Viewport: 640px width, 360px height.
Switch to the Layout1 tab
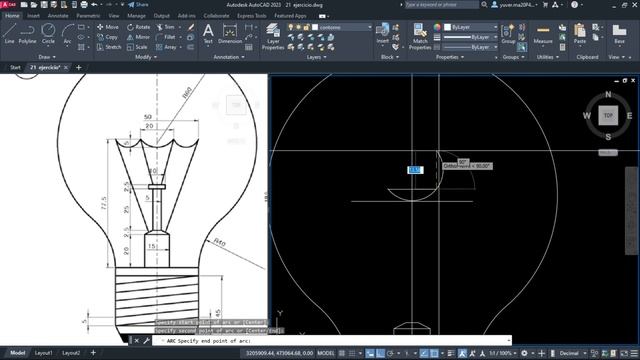point(43,353)
